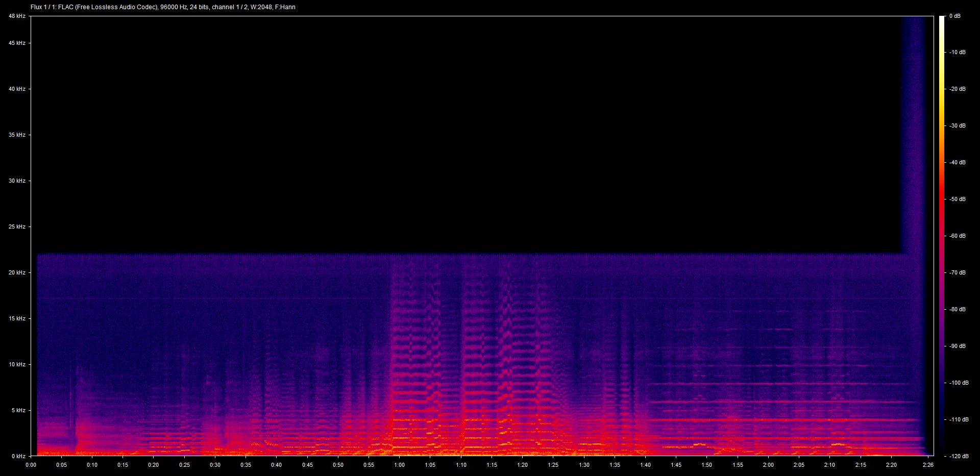The width and height of the screenshot is (980, 476).
Task: Click the 10 kHz frequency label
Action: [17, 364]
